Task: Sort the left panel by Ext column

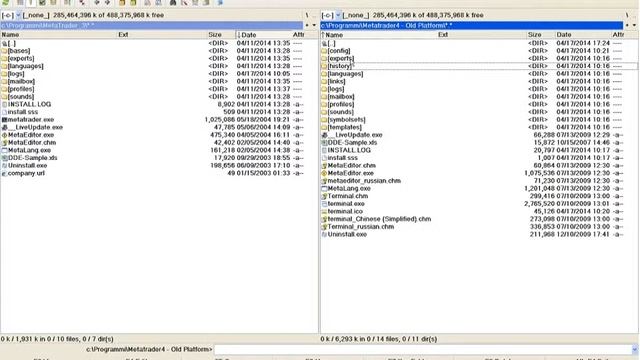Action: pos(162,35)
